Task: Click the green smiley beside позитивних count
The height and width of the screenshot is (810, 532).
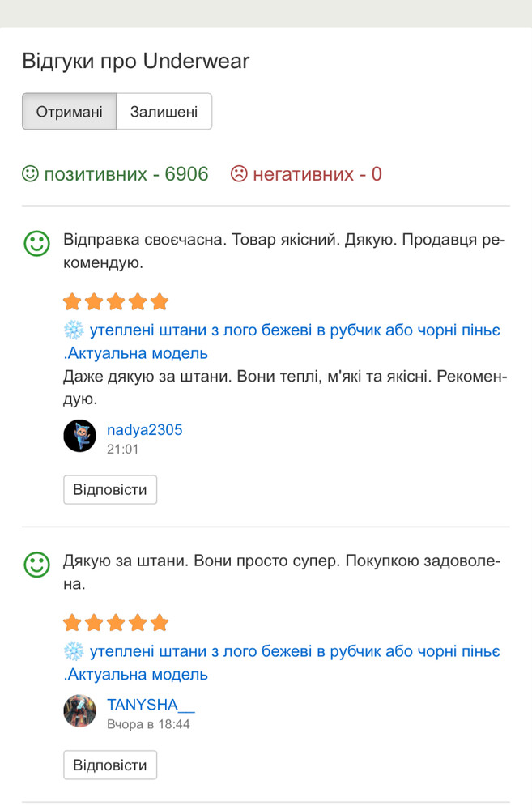Action: (x=30, y=174)
